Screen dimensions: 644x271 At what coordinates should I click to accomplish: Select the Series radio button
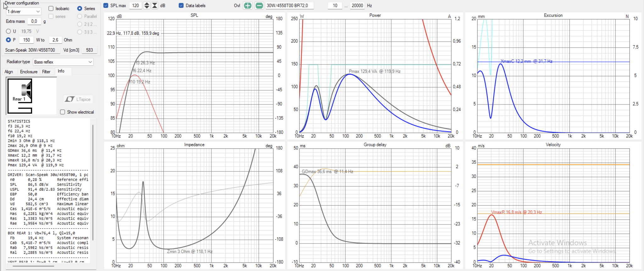[80, 8]
